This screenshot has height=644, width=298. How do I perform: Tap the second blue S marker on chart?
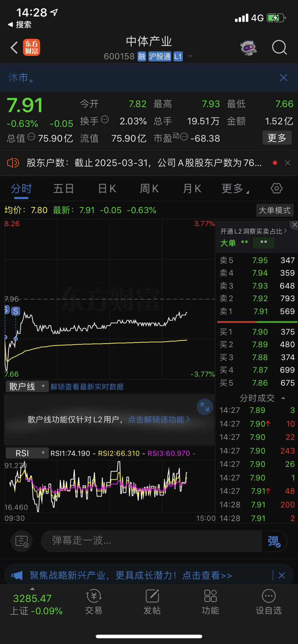[15, 311]
